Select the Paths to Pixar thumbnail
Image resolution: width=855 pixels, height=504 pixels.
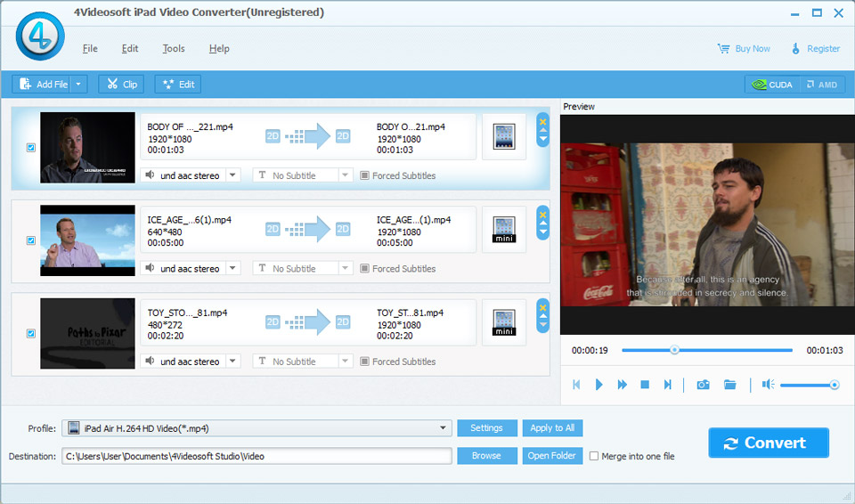coord(87,333)
